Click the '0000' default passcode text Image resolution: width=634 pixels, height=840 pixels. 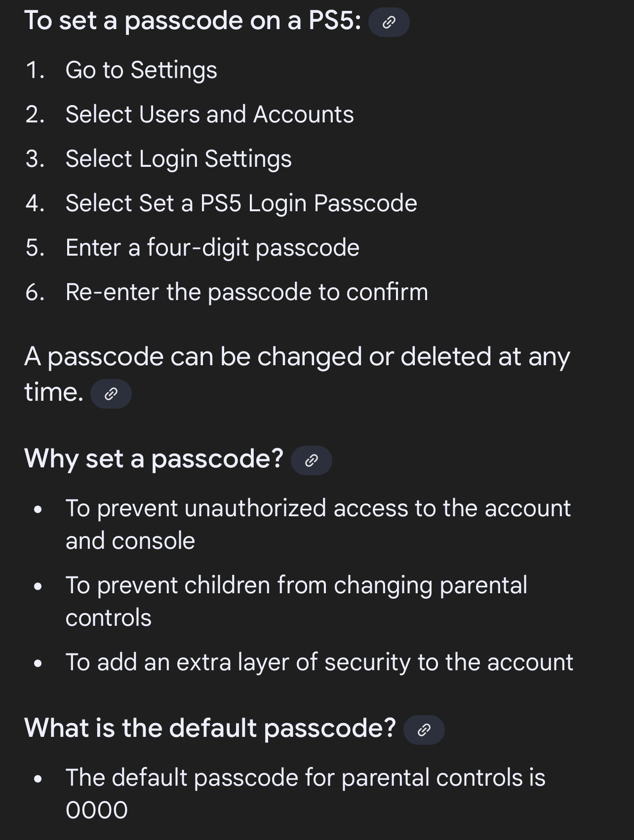(97, 810)
